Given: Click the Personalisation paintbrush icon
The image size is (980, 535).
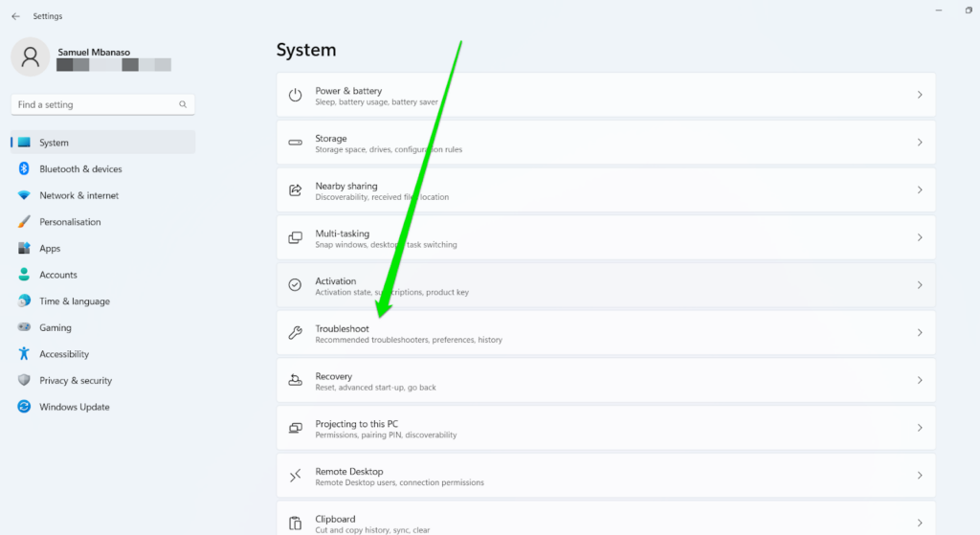Looking at the screenshot, I should (x=24, y=222).
